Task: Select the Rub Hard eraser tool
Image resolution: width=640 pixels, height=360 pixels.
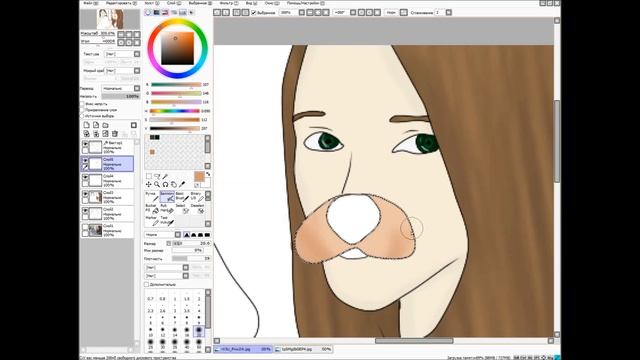Action: 167,209
